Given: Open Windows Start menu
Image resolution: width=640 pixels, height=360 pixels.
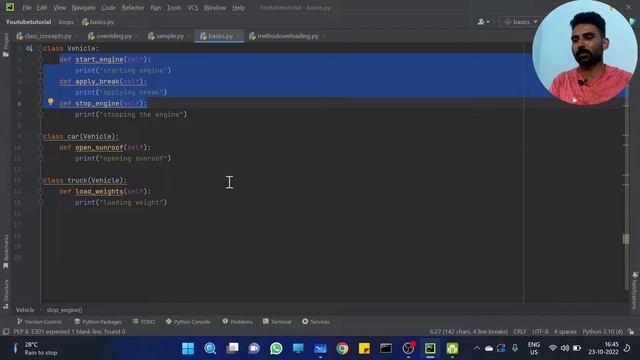Looking at the screenshot, I should (188, 349).
